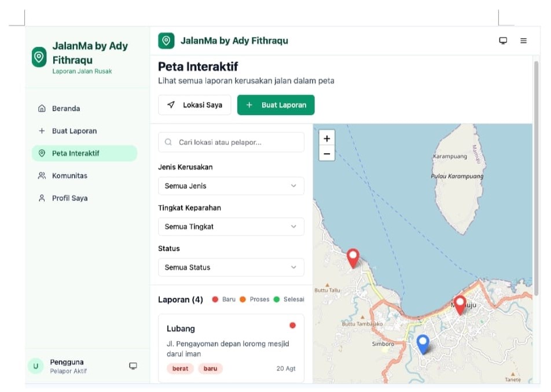
Task: Open the Lubang report card
Action: (x=231, y=347)
